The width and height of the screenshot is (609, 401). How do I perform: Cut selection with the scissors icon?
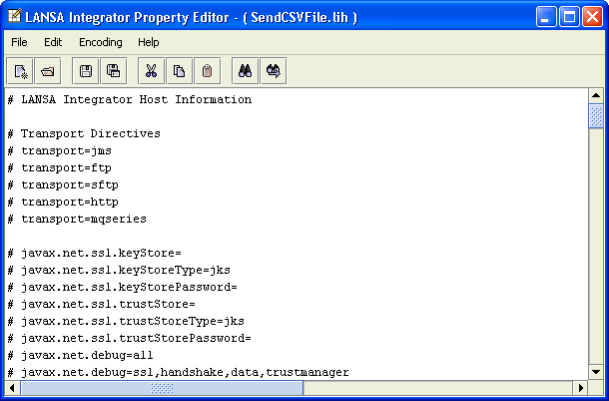(151, 71)
